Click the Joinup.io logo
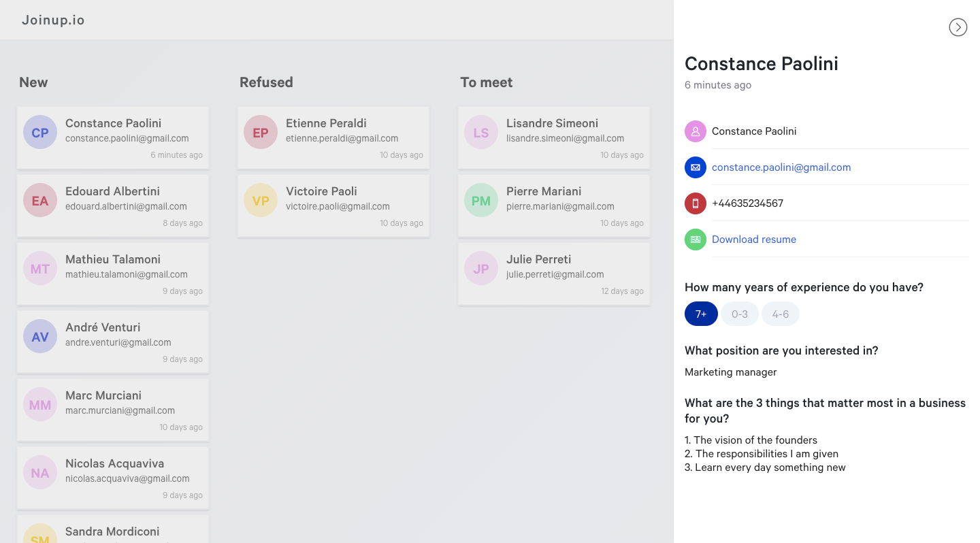This screenshot has width=980, height=543. click(x=53, y=20)
